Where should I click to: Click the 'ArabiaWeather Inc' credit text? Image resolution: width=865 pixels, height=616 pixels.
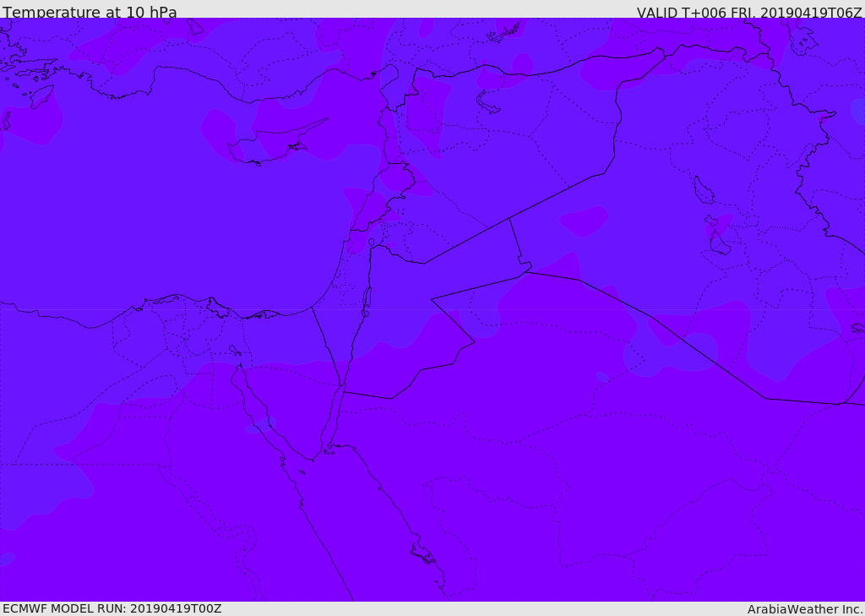click(805, 609)
